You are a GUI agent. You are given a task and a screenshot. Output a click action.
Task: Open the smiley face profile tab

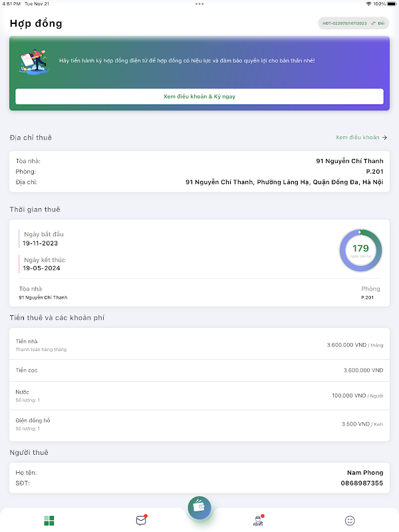pos(350,520)
